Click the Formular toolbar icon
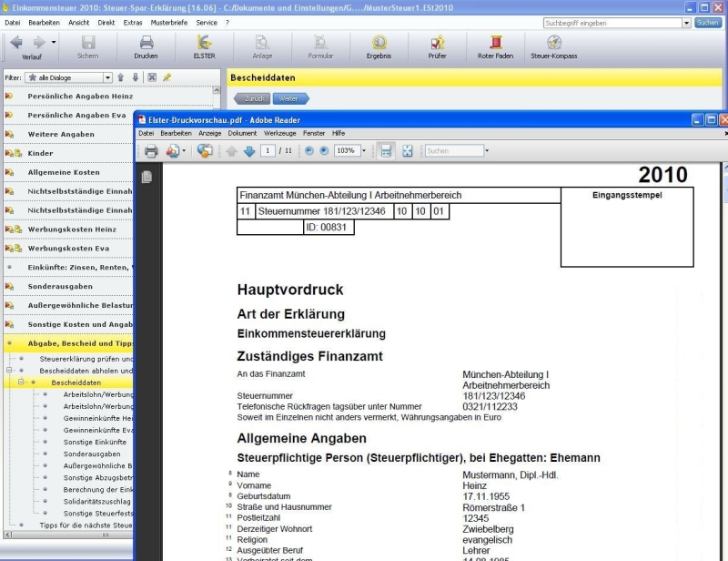The image size is (728, 561). [320, 43]
